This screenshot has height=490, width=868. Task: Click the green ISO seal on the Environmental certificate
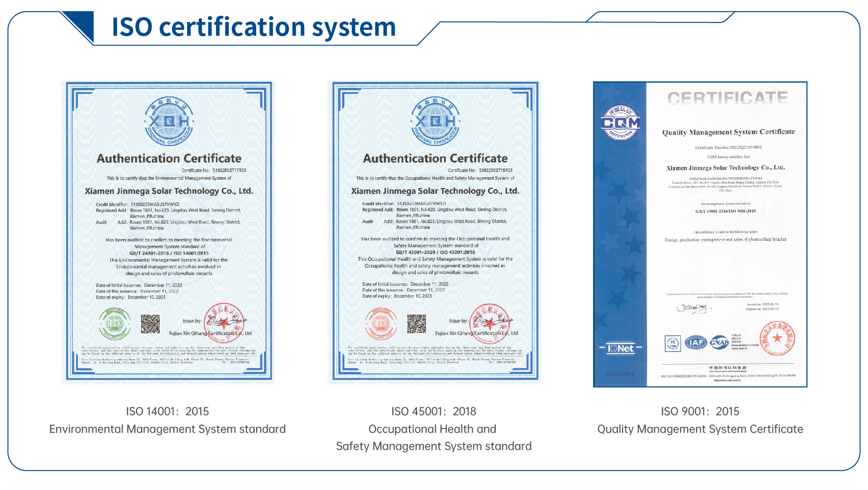pos(115,324)
